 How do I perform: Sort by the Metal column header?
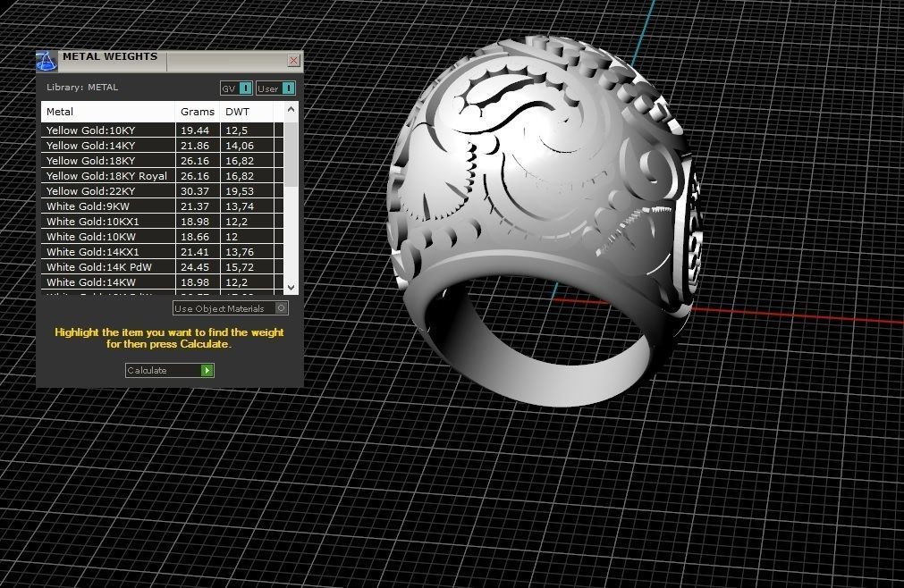click(108, 112)
